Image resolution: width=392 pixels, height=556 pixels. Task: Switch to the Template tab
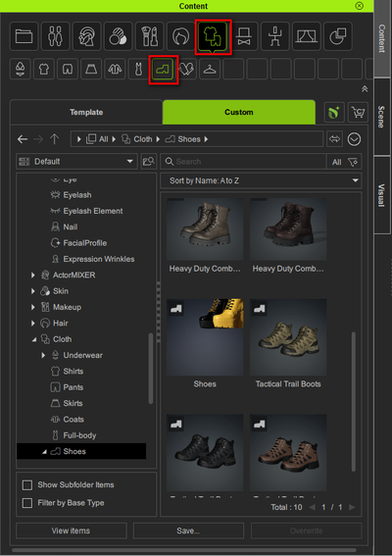click(x=86, y=113)
